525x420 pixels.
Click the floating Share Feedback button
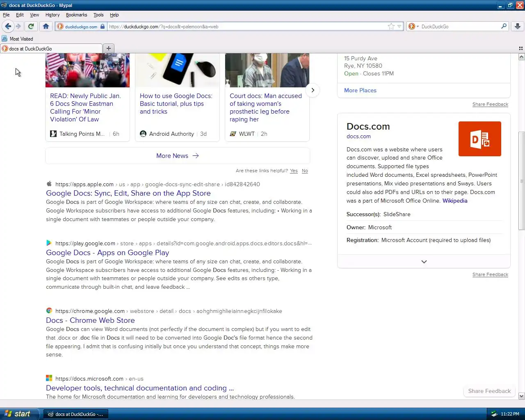click(x=489, y=391)
